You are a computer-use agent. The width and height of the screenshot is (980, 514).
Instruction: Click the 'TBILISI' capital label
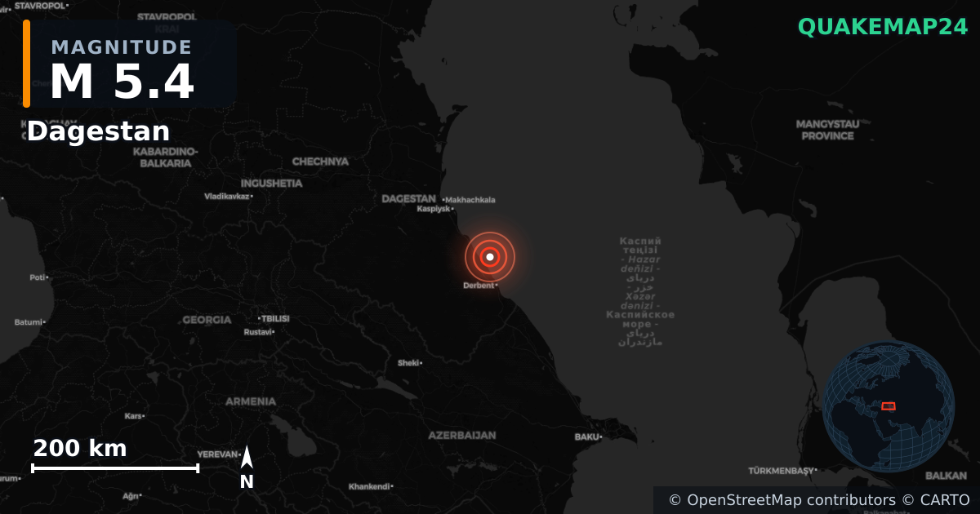[274, 318]
